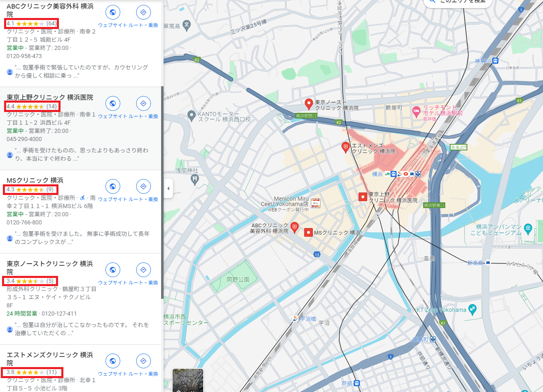This screenshot has width=543, height=392.
Task: Open 東京上野クリニック 横浜医院 listing title
Action: point(50,97)
